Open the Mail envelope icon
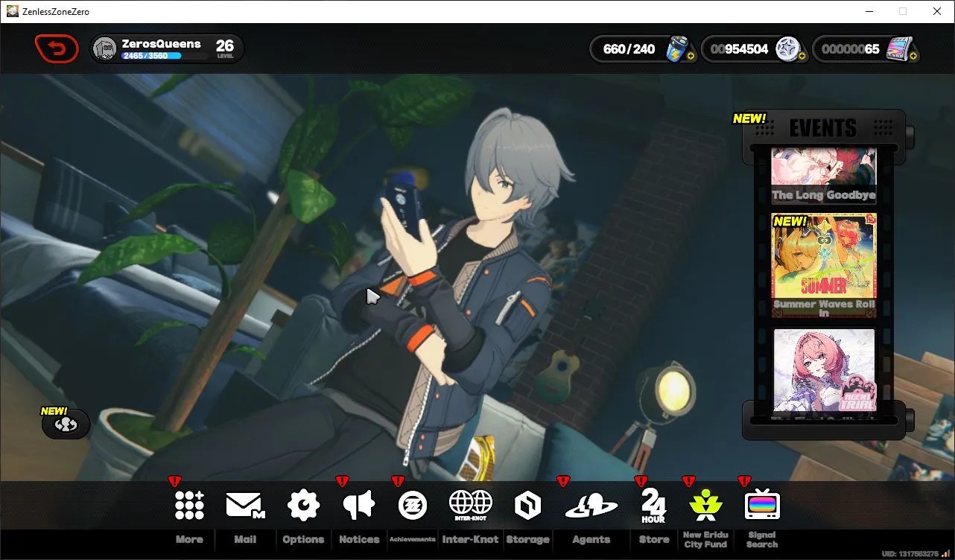Image resolution: width=955 pixels, height=560 pixels. [x=245, y=506]
